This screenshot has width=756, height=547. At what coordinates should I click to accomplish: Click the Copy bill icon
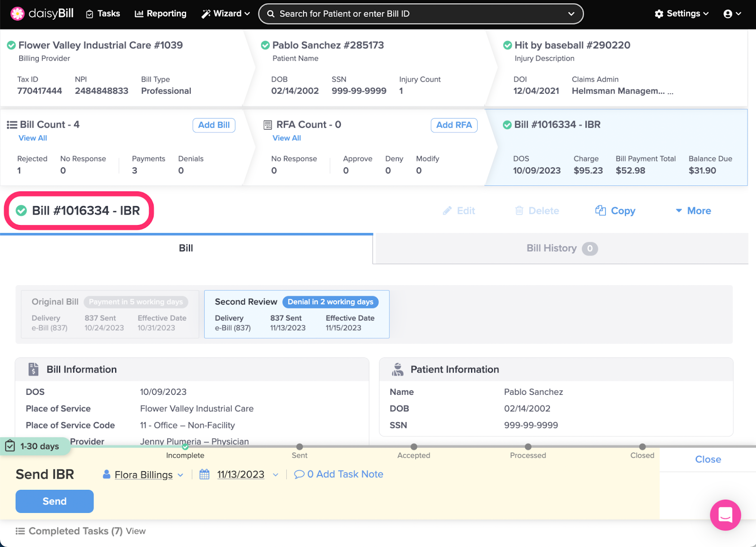click(600, 211)
